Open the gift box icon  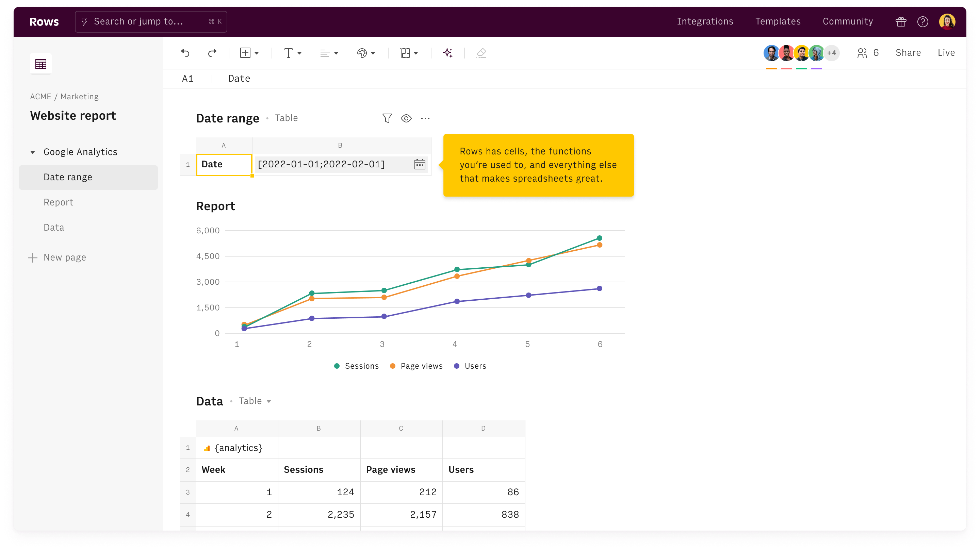pos(900,22)
